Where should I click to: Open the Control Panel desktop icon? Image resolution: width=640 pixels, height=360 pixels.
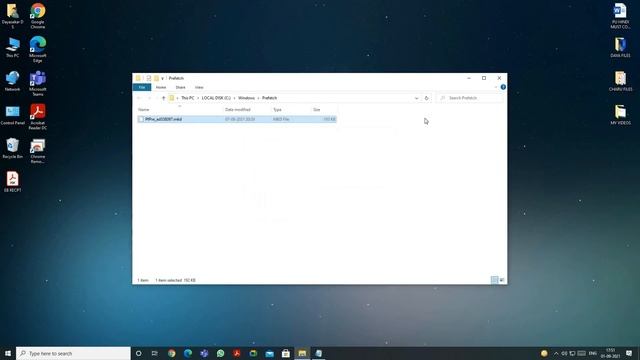[12, 115]
